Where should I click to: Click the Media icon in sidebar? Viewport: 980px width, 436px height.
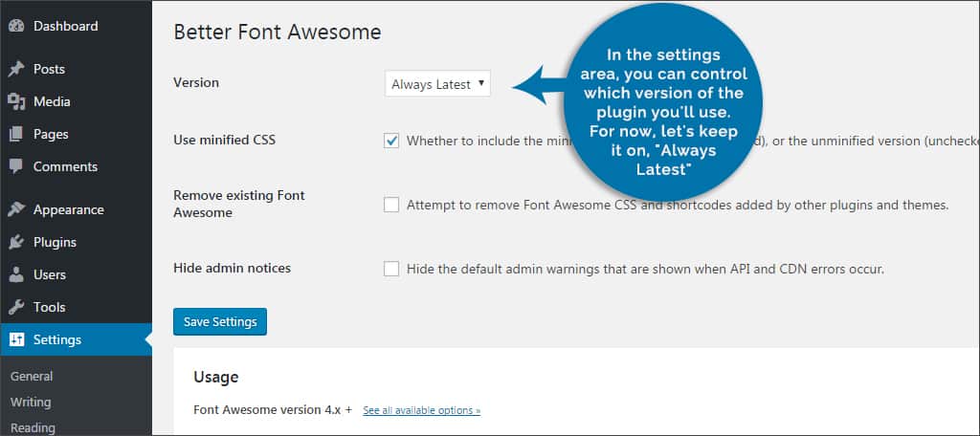16,101
